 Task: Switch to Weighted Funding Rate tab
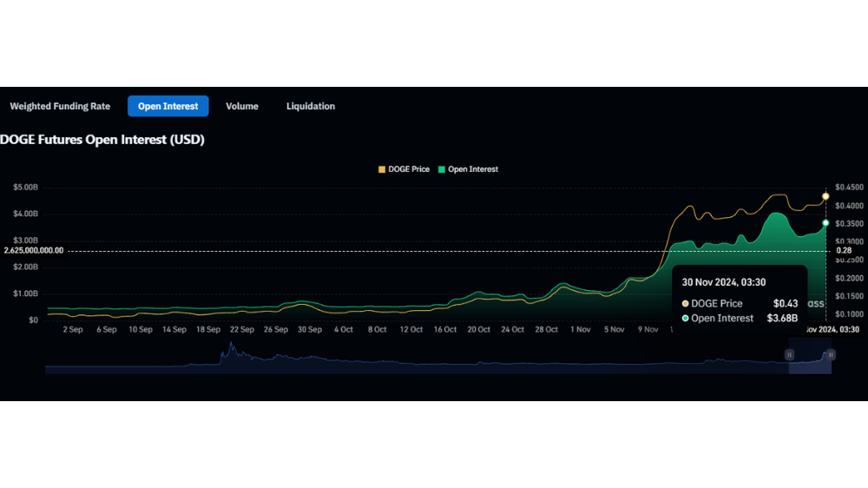click(x=60, y=106)
